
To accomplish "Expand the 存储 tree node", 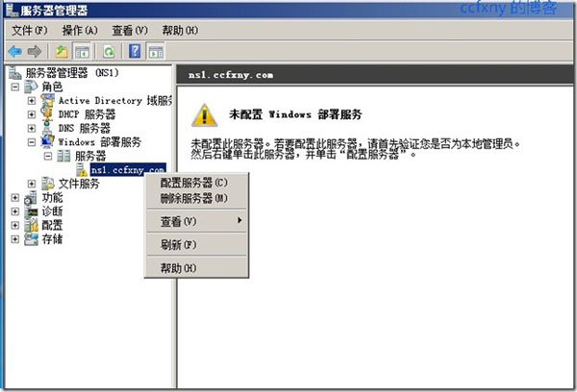I will pyautogui.click(x=15, y=239).
